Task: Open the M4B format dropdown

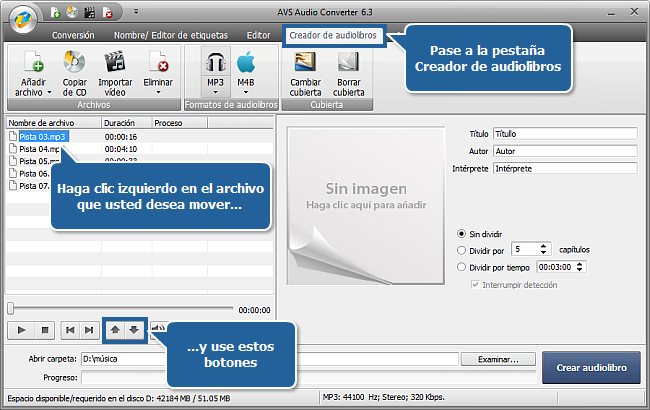Action: (x=246, y=89)
